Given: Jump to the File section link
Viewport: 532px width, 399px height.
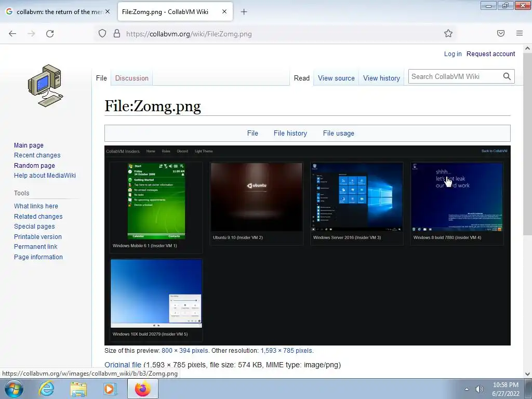Looking at the screenshot, I should point(252,134).
